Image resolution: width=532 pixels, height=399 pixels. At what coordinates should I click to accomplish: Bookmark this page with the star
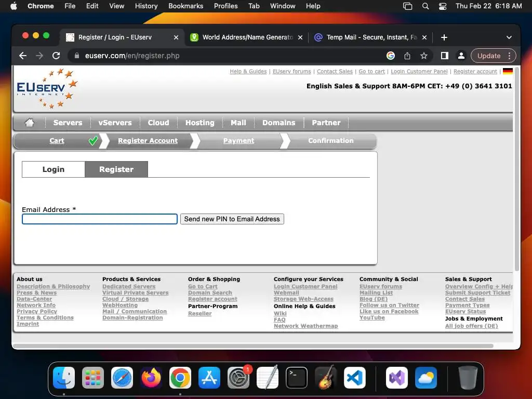424,56
